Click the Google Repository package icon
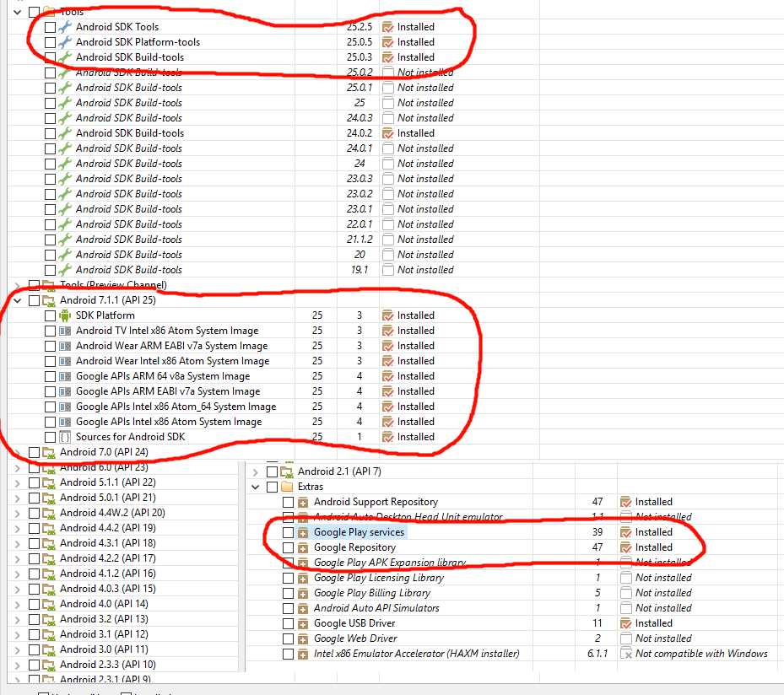 point(303,547)
